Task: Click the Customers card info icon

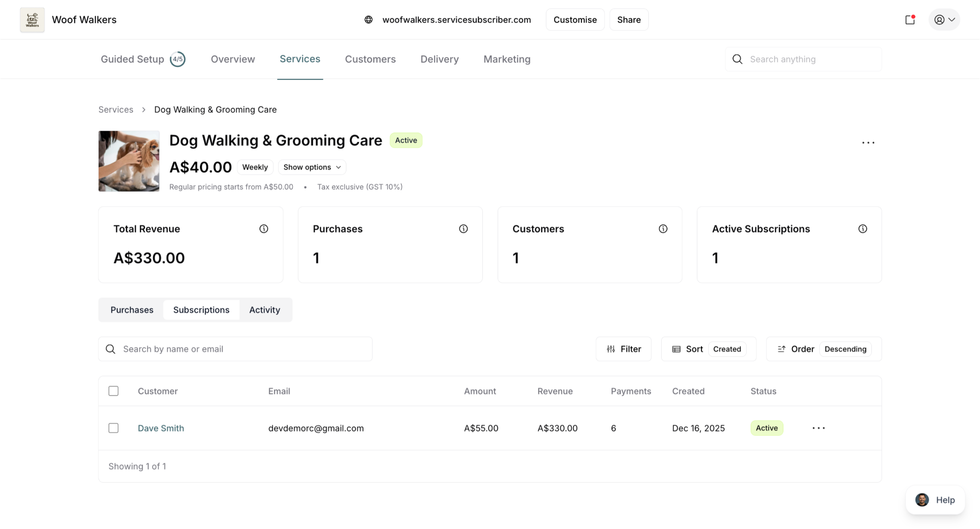Action: pos(663,229)
